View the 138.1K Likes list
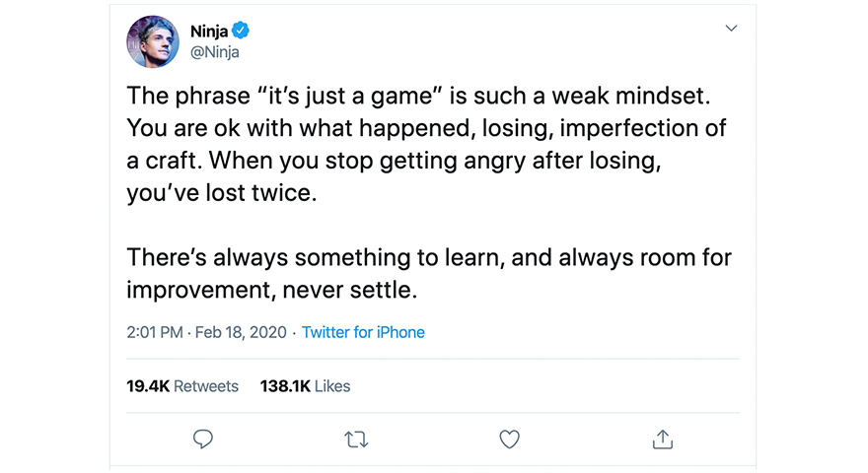The height and width of the screenshot is (473, 868). click(x=305, y=386)
